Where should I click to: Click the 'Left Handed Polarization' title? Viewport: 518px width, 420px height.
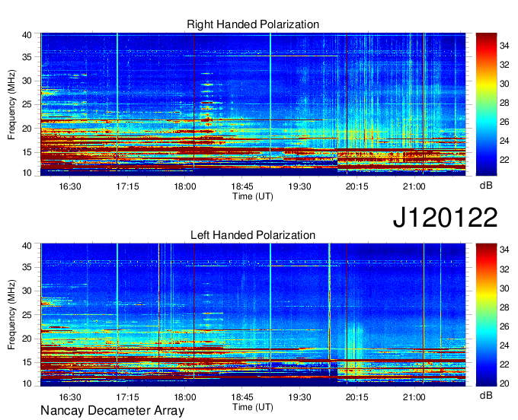[x=253, y=235]
